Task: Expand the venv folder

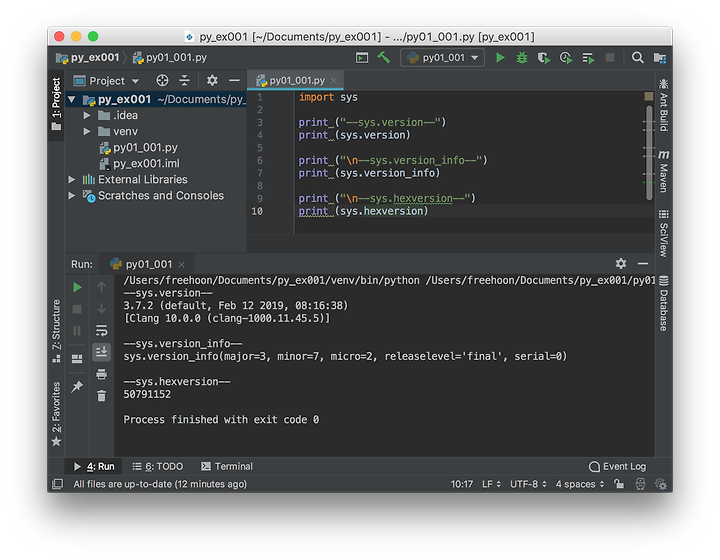Action: tap(87, 131)
